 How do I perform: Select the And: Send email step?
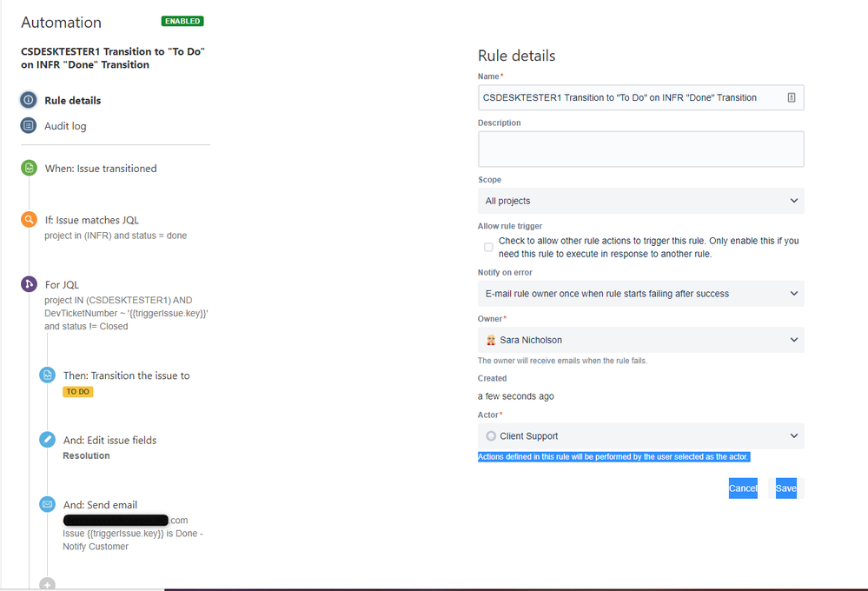pyautogui.click(x=100, y=505)
